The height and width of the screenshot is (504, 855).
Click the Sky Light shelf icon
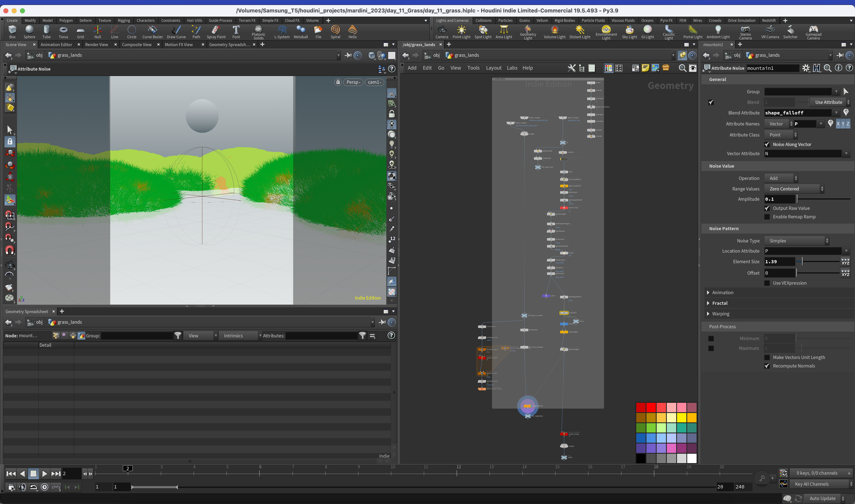[x=629, y=32]
